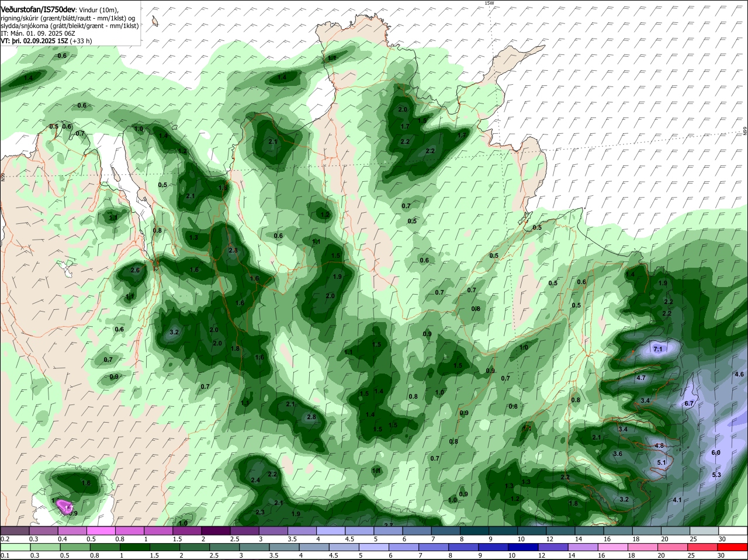Select the 4.6 value at the right edge

pos(739,374)
